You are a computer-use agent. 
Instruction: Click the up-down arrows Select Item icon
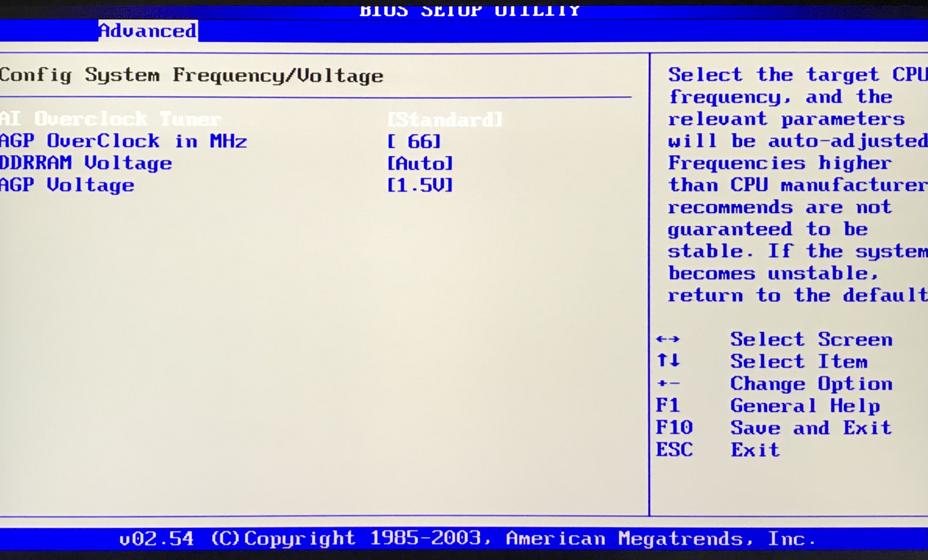tap(668, 361)
